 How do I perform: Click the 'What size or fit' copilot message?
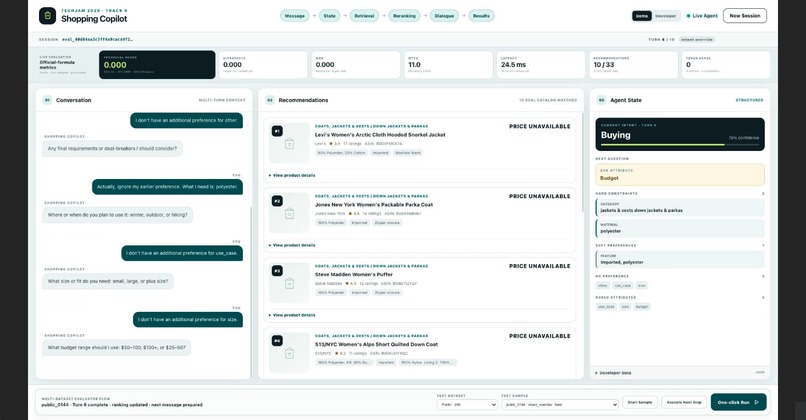pyautogui.click(x=108, y=281)
